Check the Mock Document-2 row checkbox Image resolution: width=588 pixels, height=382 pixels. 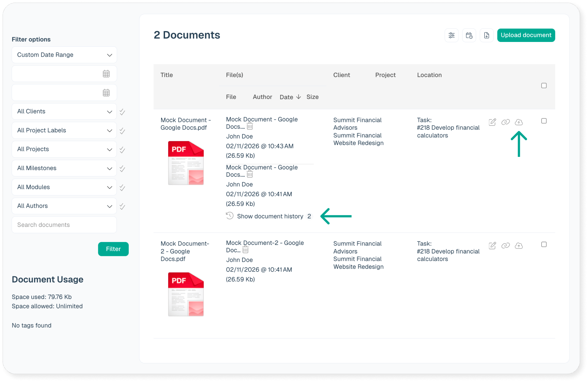pyautogui.click(x=544, y=244)
